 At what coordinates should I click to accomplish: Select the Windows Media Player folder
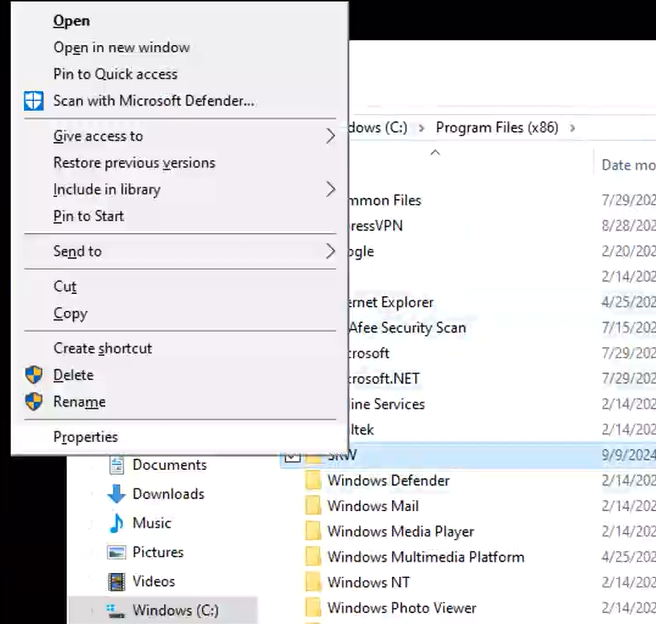(x=401, y=532)
